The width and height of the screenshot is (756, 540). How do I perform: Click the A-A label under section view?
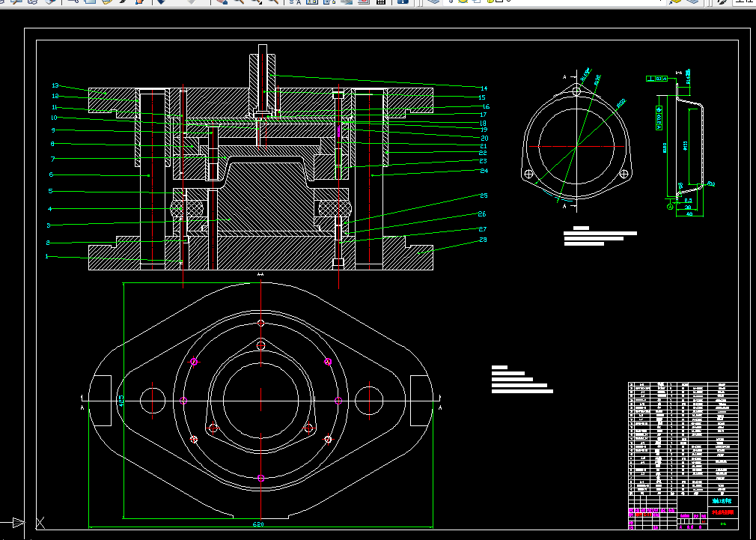tap(260, 274)
